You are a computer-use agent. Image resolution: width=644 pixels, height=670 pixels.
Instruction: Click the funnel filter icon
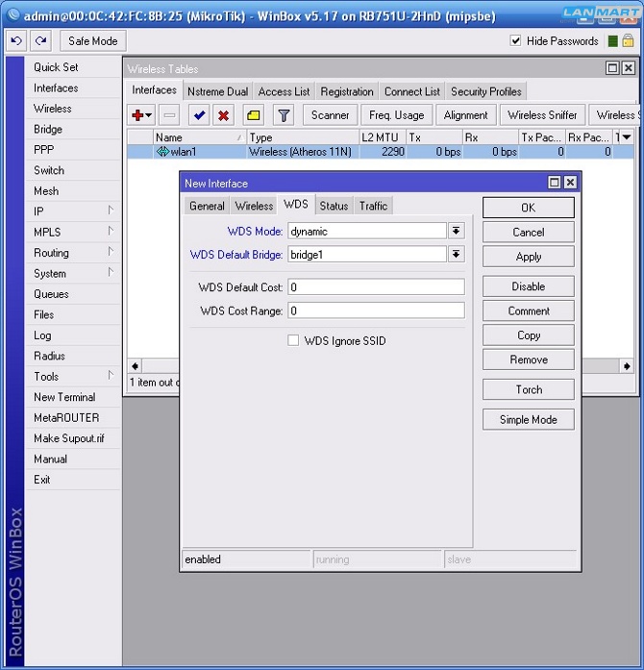[284, 115]
